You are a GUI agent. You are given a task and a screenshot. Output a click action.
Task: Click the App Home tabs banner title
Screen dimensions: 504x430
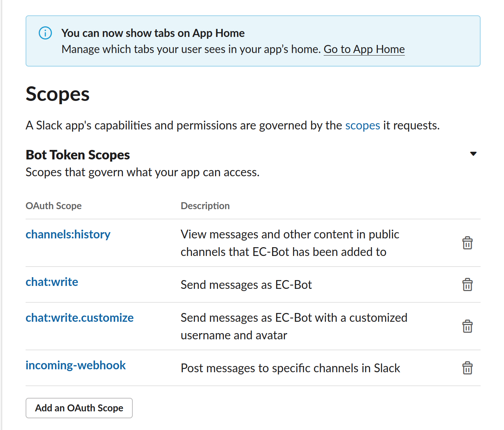click(153, 33)
